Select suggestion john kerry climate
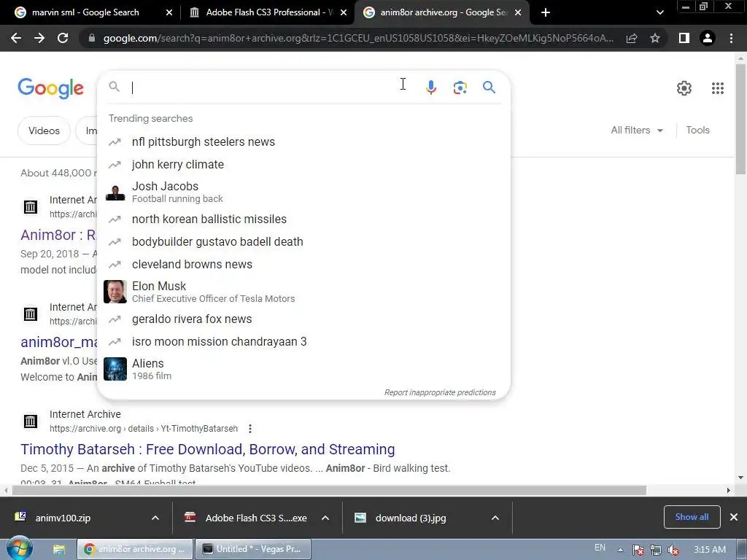Image resolution: width=747 pixels, height=560 pixels. tap(303, 164)
